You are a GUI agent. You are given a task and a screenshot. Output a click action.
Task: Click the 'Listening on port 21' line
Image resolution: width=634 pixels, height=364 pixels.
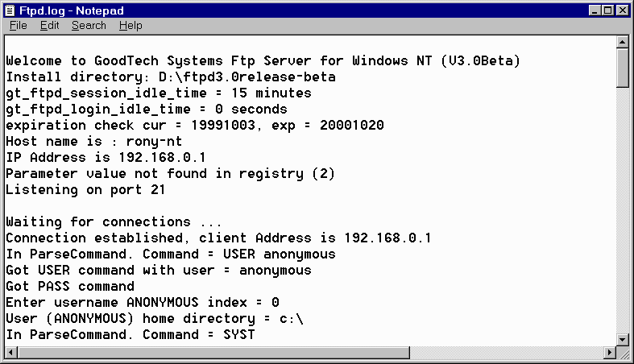pos(85,190)
